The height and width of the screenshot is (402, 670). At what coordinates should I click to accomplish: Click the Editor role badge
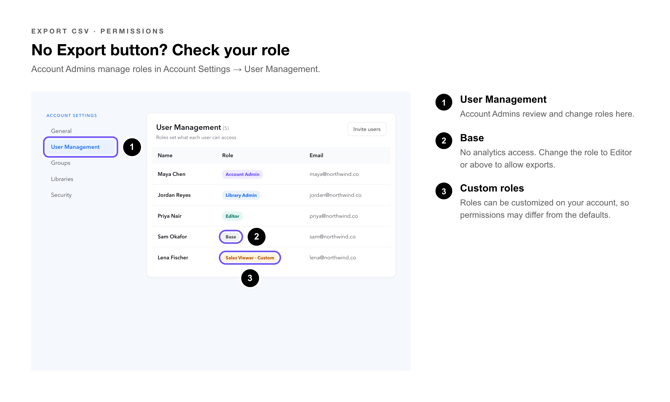tap(232, 216)
